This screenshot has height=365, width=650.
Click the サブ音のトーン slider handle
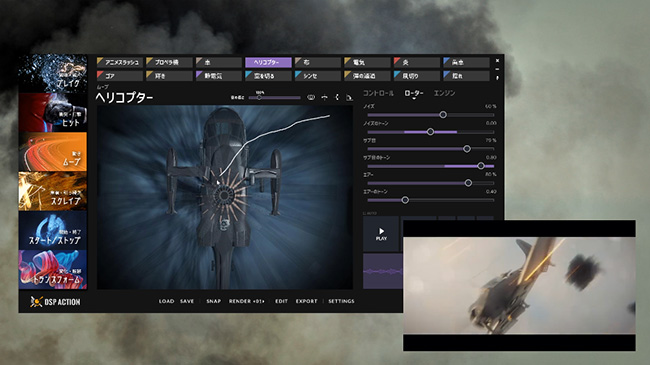coord(481,165)
